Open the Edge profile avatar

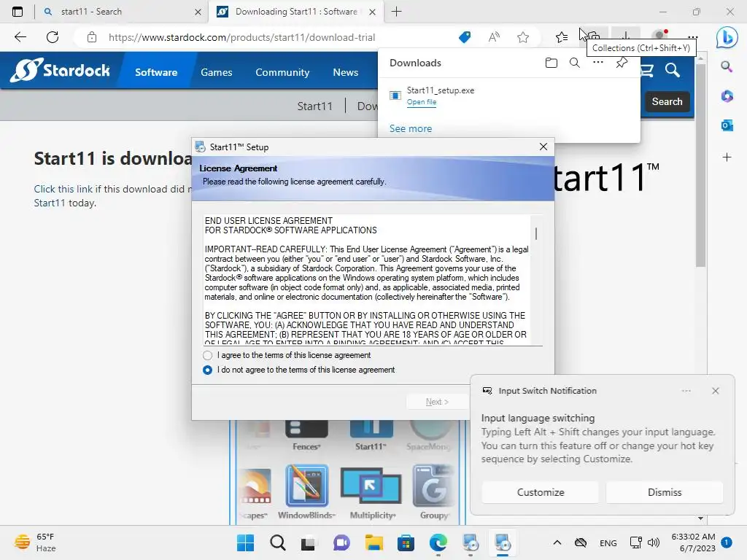click(659, 35)
